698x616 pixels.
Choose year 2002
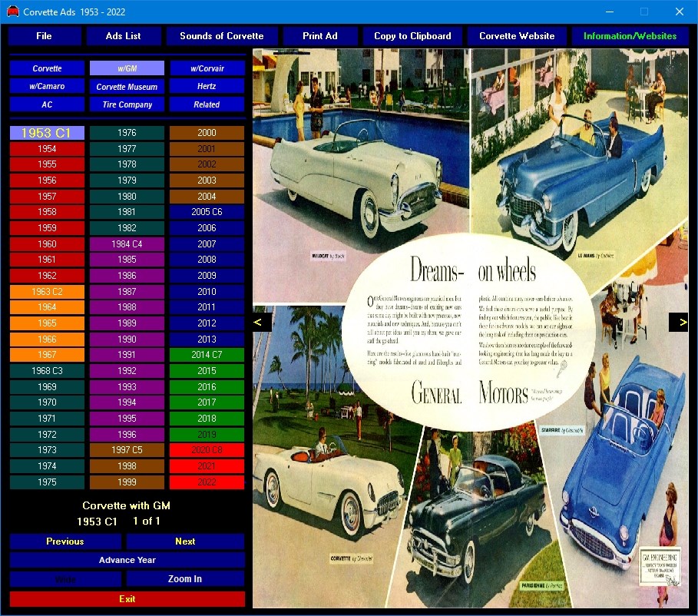point(207,164)
